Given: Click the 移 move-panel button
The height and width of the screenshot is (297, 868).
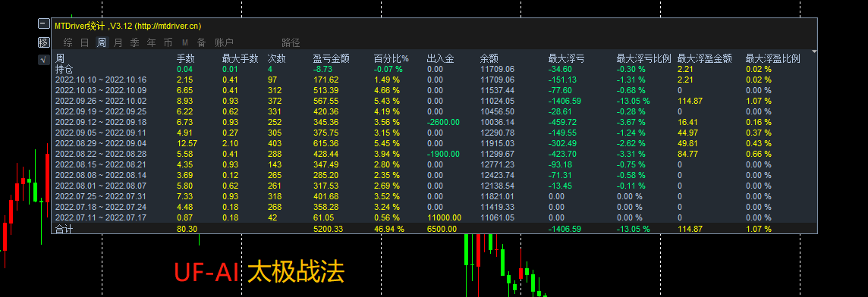Looking at the screenshot, I should point(43,42).
